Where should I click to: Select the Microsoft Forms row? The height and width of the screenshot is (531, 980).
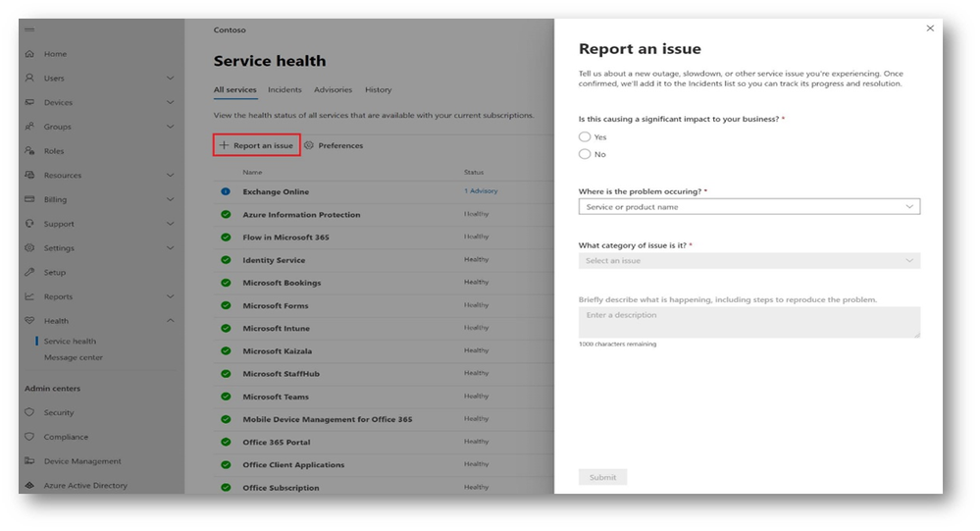point(384,305)
